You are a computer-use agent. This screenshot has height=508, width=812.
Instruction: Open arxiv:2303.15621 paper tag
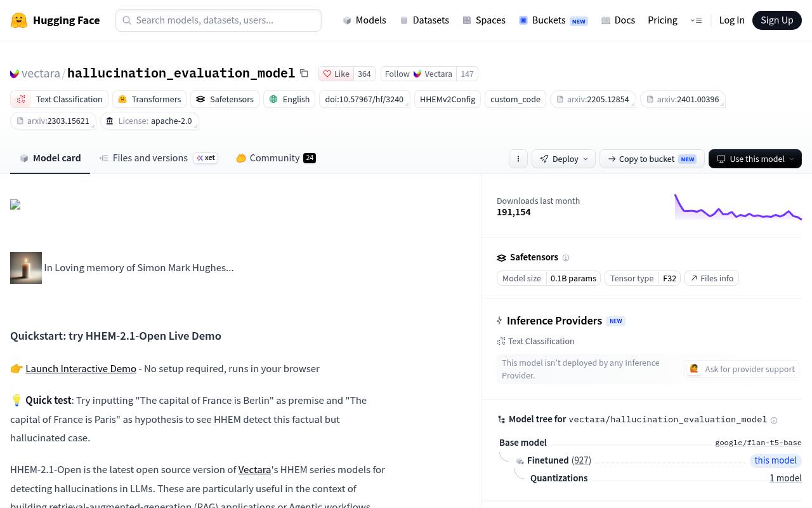click(53, 121)
